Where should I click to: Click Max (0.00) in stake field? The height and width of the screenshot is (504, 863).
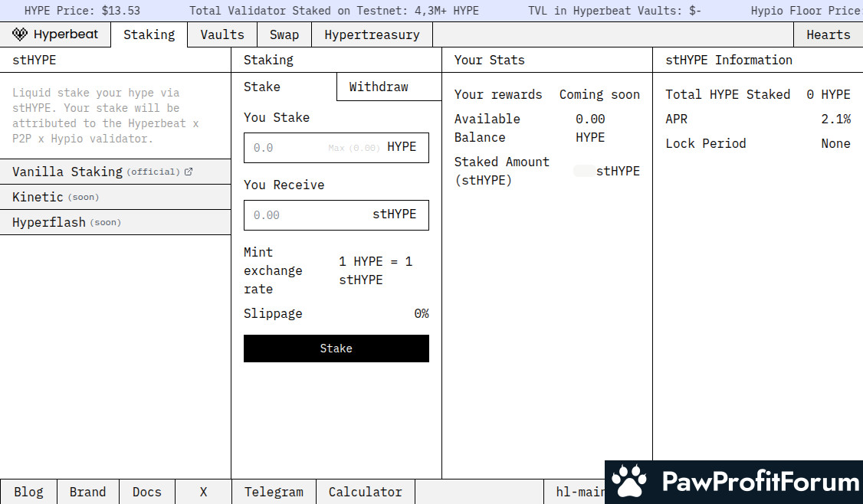[354, 148]
